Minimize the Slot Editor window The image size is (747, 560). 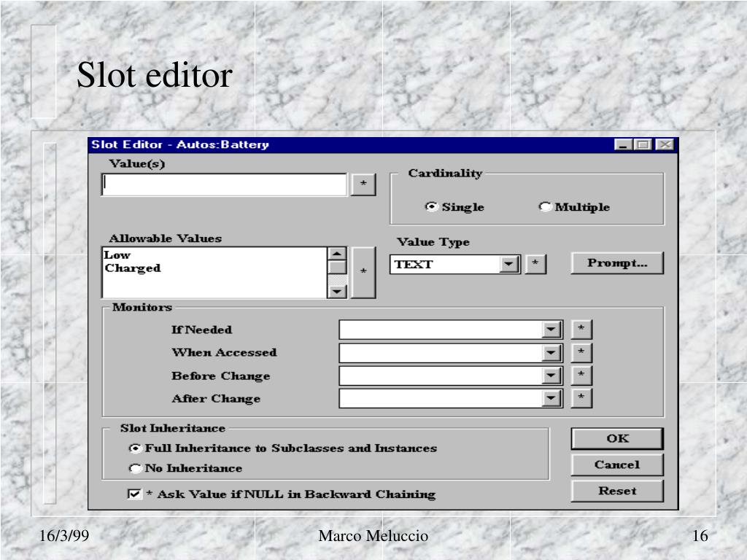(x=623, y=144)
